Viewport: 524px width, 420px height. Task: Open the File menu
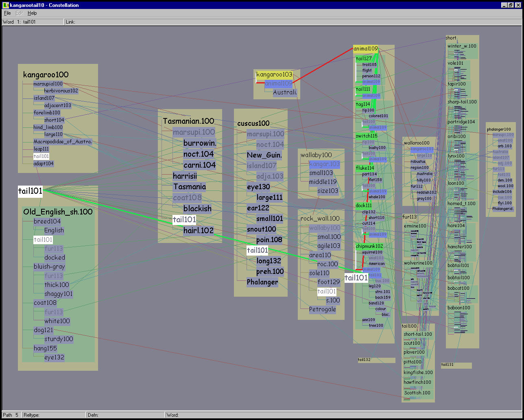coord(7,13)
